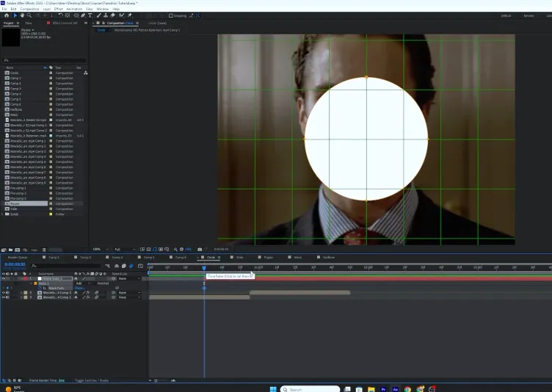Click the graph editor icon in timeline

tap(140, 266)
